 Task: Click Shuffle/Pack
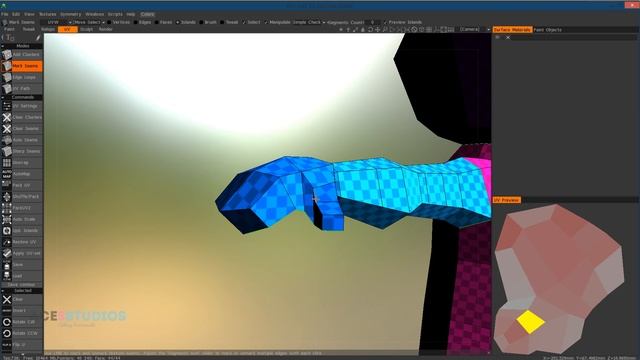22,197
